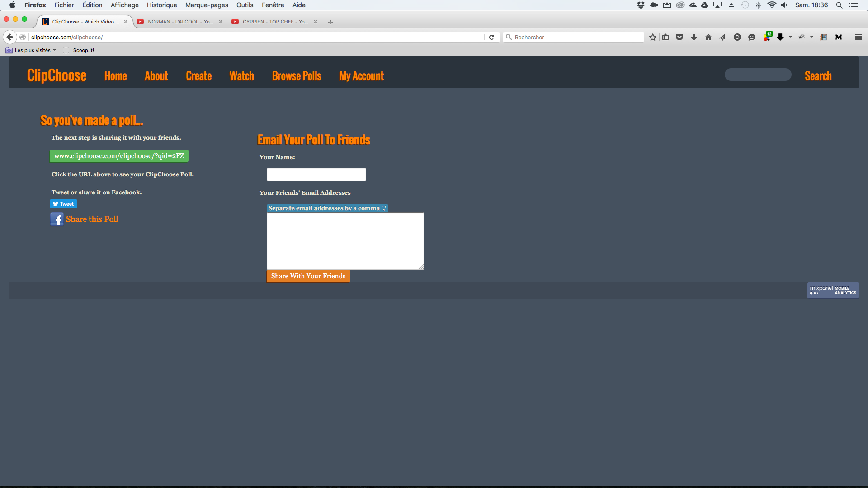This screenshot has width=868, height=488.
Task: Open the Watch page
Action: 241,76
